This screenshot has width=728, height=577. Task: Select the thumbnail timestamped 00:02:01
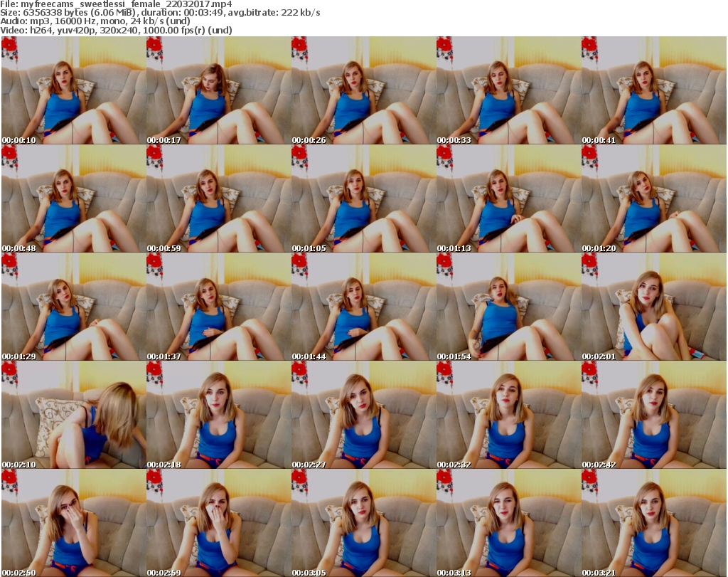[x=654, y=307]
